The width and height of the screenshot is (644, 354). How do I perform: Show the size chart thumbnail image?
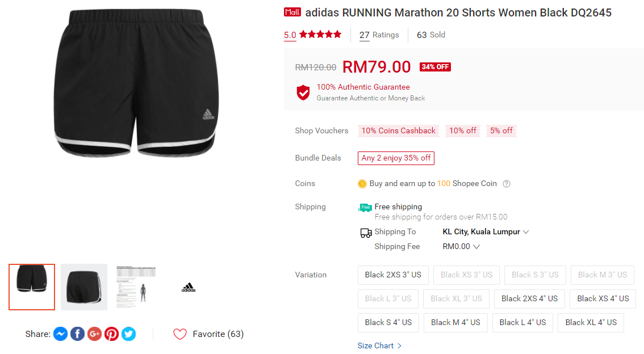[136, 287]
